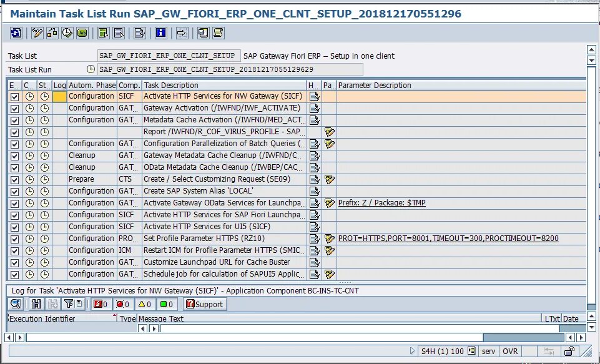Image resolution: width=600 pixels, height=364 pixels.
Task: Click the Message Text column header
Action: [338, 318]
